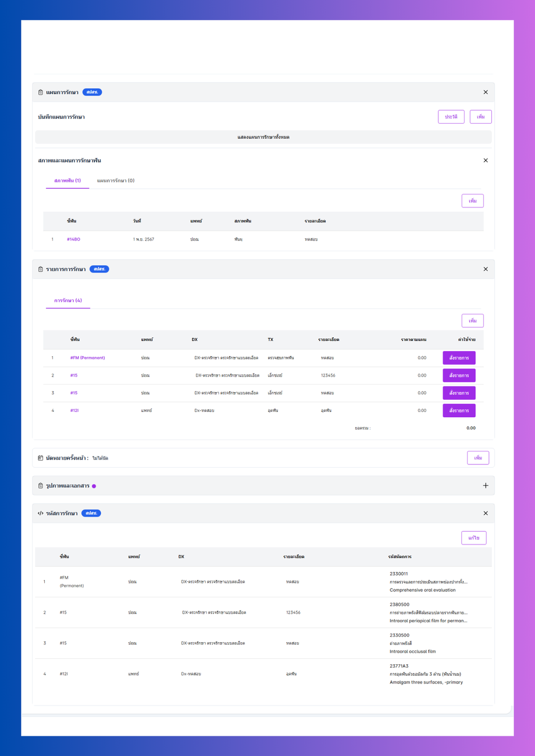
Task: Click สั่งรายการ for tooth #12I row
Action: (459, 410)
